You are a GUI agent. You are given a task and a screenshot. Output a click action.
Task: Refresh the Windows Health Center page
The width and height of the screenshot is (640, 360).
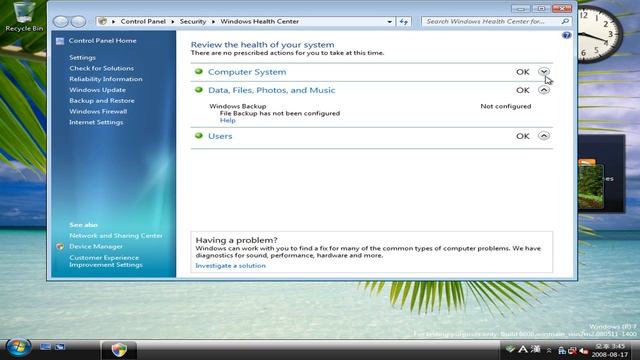tap(404, 21)
